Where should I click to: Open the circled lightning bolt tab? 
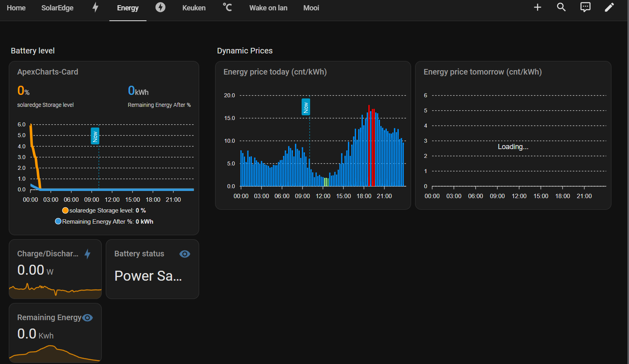160,7
